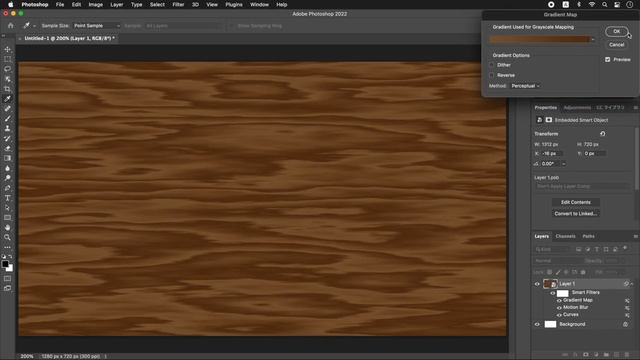
Task: Click Convert to Linked button
Action: point(576,214)
